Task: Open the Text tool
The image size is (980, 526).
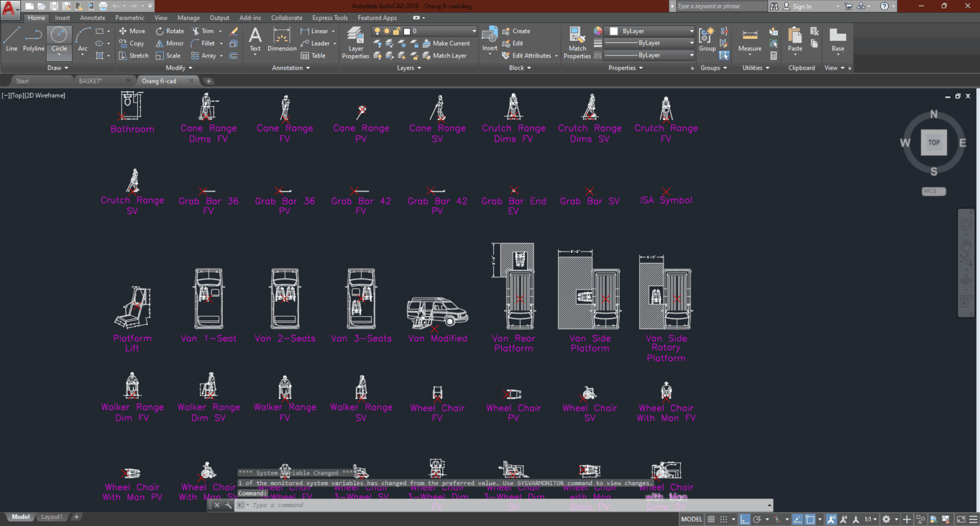Action: [x=255, y=41]
